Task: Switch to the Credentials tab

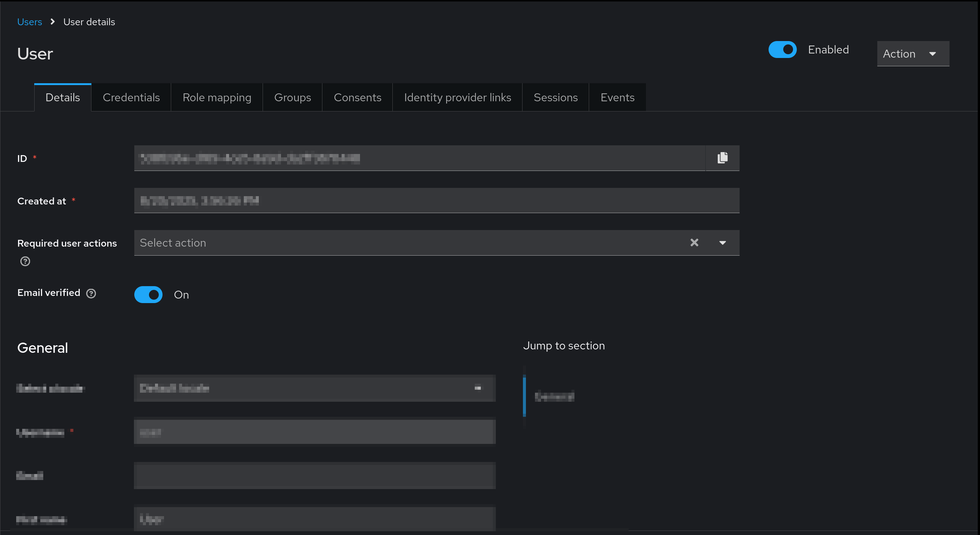Action: click(x=131, y=98)
